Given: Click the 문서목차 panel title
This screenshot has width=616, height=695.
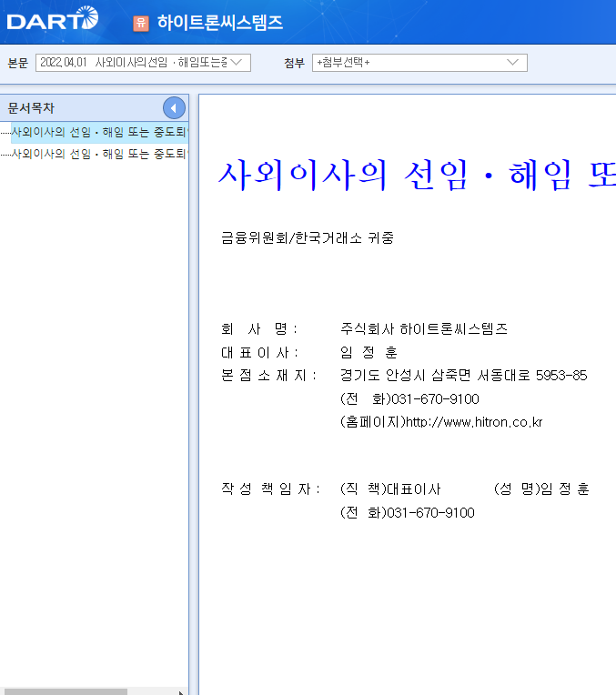Looking at the screenshot, I should click(31, 107).
